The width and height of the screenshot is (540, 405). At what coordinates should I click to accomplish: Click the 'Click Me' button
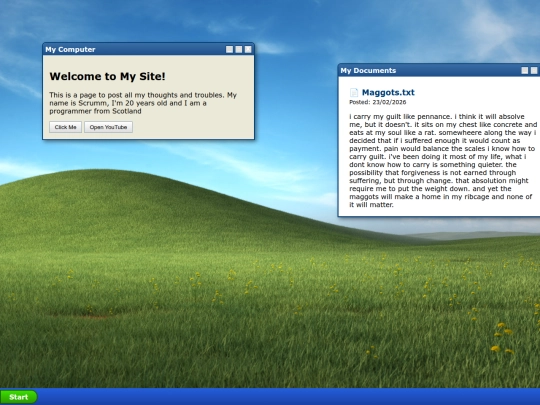(x=65, y=127)
